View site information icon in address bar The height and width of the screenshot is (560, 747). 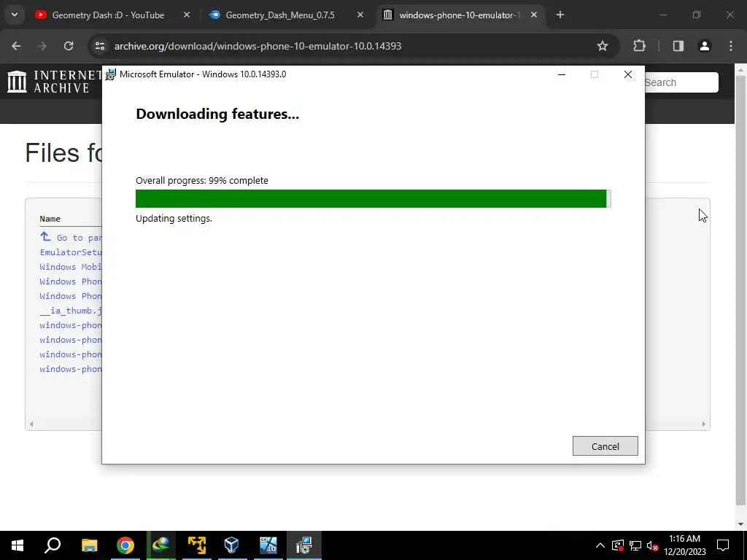(x=100, y=46)
